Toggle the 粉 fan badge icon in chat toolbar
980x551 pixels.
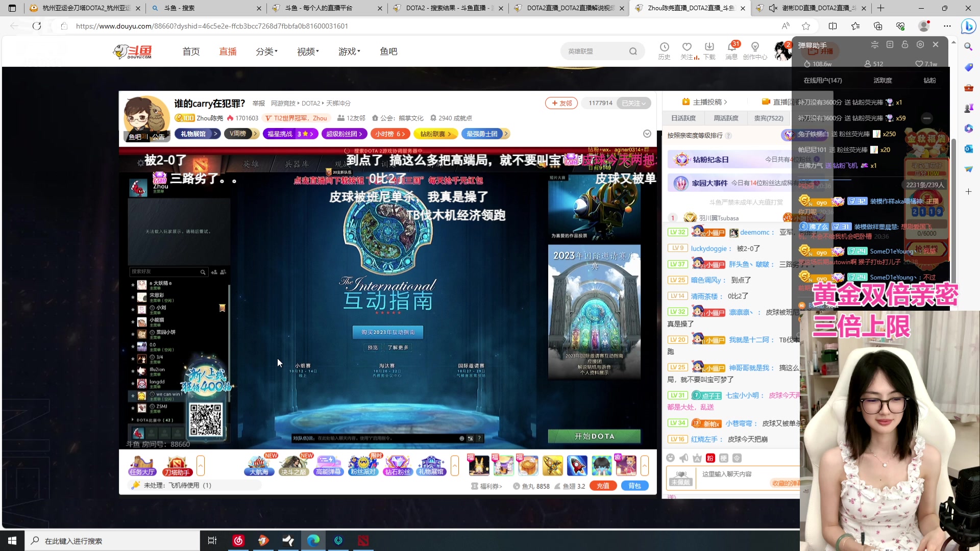point(710,458)
